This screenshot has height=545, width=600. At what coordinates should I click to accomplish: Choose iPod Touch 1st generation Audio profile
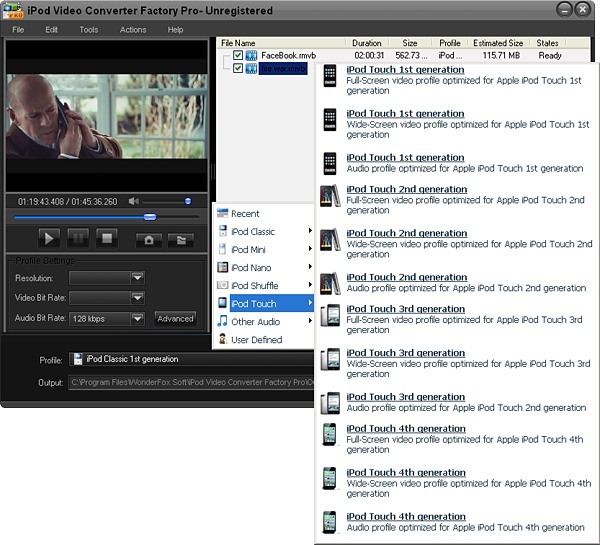point(455,163)
